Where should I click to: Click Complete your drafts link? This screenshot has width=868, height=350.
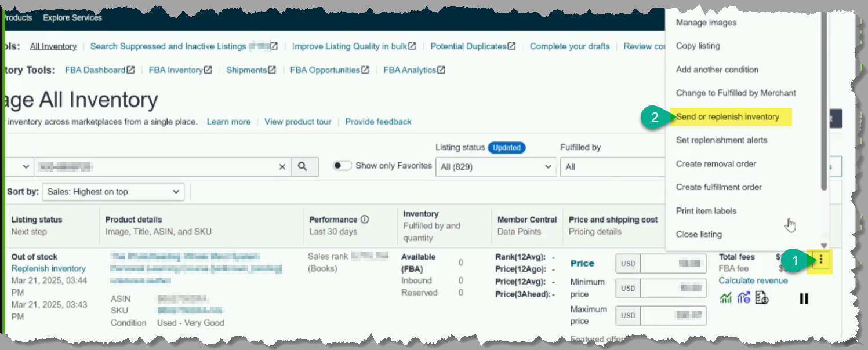570,46
